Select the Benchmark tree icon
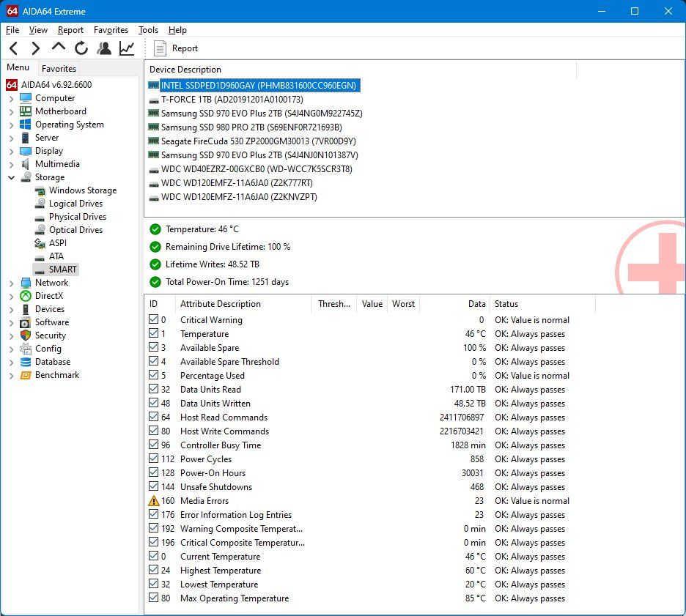686x616 pixels. tap(26, 375)
